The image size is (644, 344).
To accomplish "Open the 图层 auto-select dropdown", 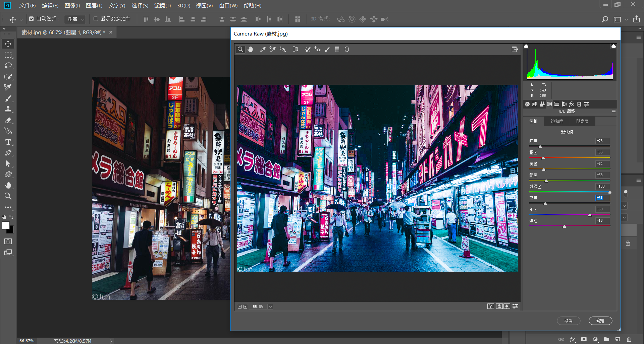I will (x=75, y=19).
